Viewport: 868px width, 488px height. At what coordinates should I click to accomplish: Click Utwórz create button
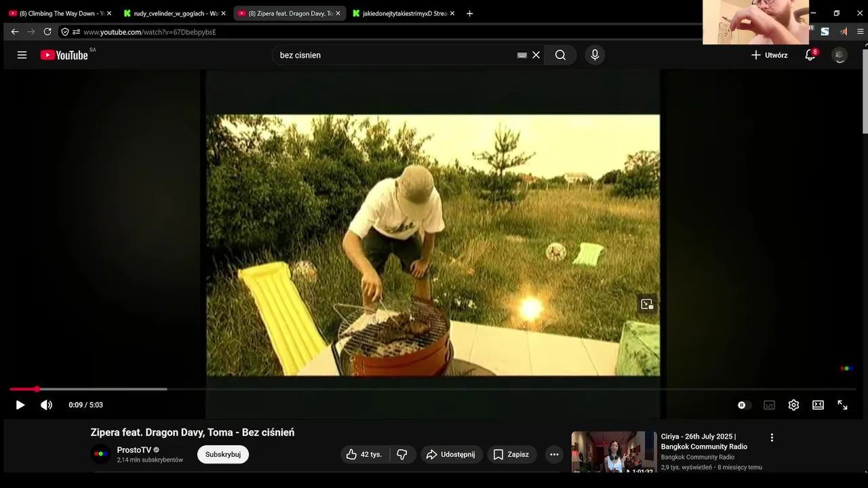point(770,55)
